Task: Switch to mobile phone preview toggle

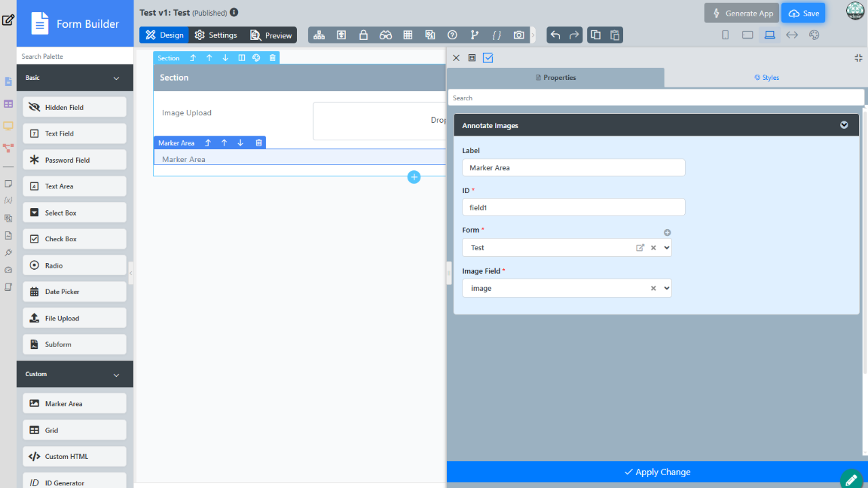Action: [725, 35]
